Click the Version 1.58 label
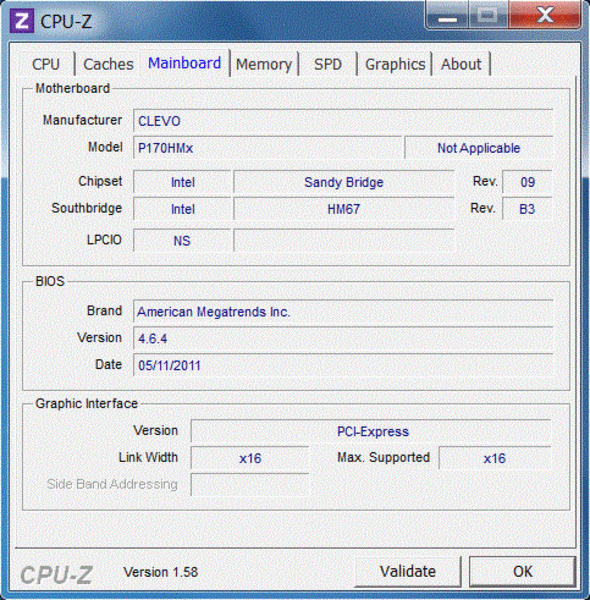This screenshot has width=590, height=600. point(161,572)
